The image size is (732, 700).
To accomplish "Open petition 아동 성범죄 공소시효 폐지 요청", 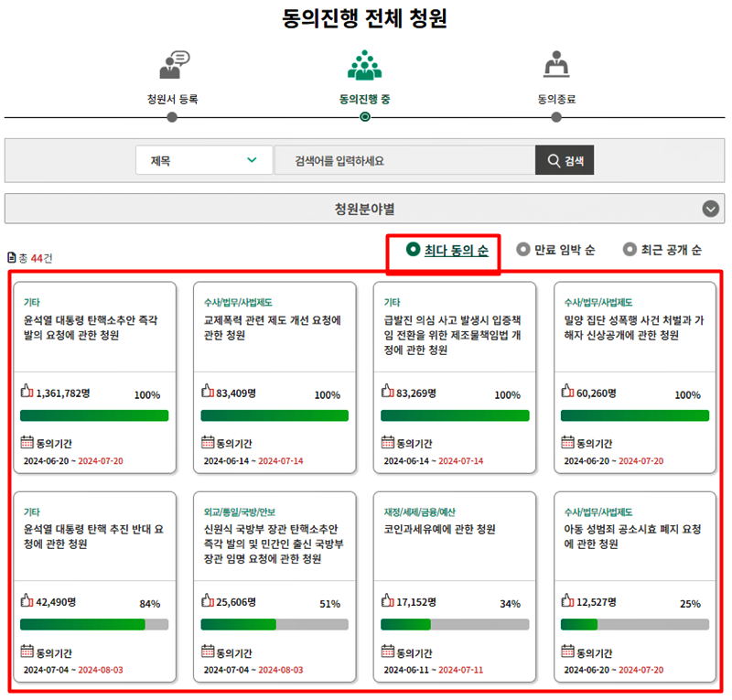I will pos(632,536).
